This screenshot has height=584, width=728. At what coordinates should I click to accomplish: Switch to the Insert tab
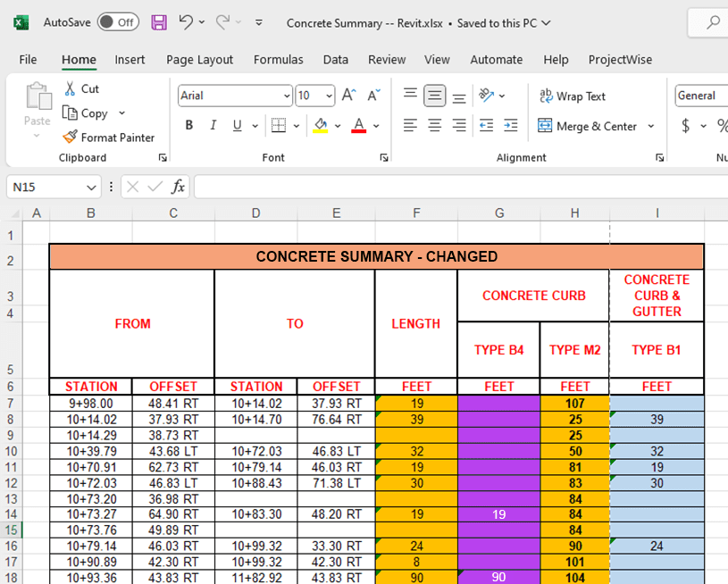pos(130,60)
